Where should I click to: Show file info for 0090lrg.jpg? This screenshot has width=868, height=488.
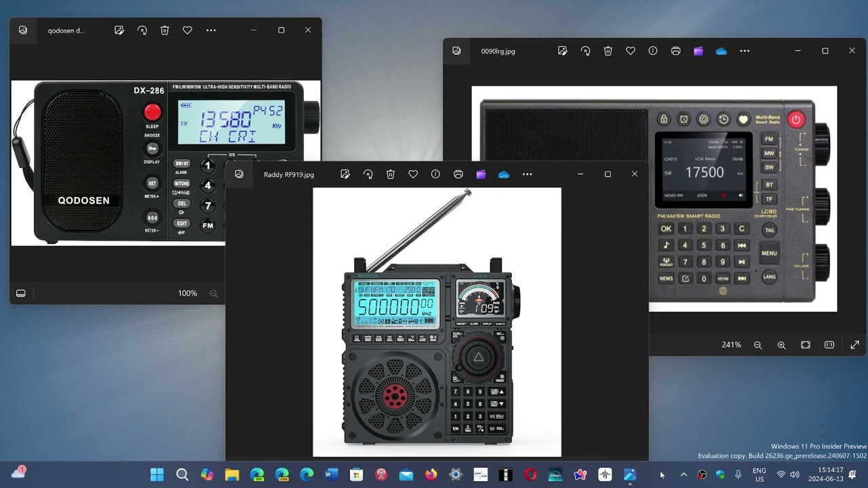click(x=653, y=51)
